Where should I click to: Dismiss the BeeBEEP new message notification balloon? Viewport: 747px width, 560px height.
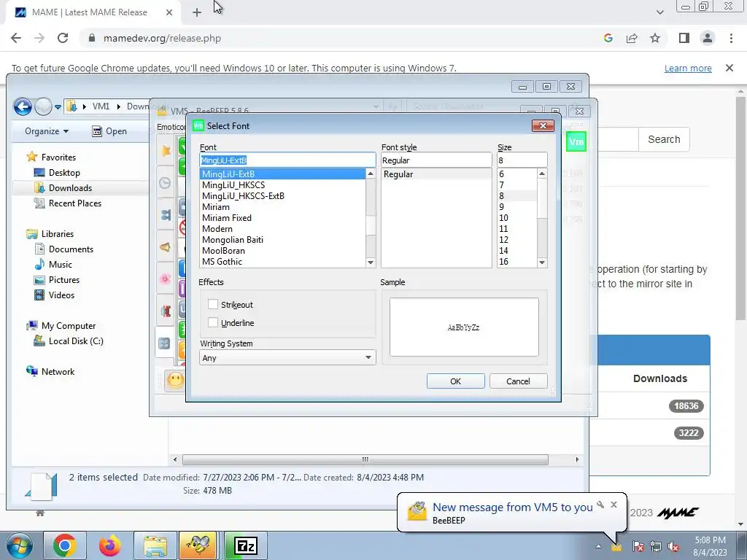(614, 505)
